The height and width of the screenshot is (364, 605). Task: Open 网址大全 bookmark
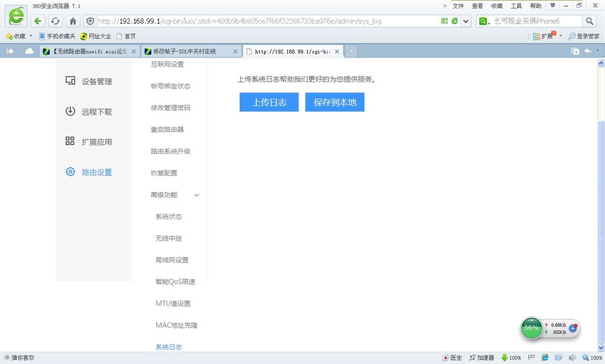point(96,36)
